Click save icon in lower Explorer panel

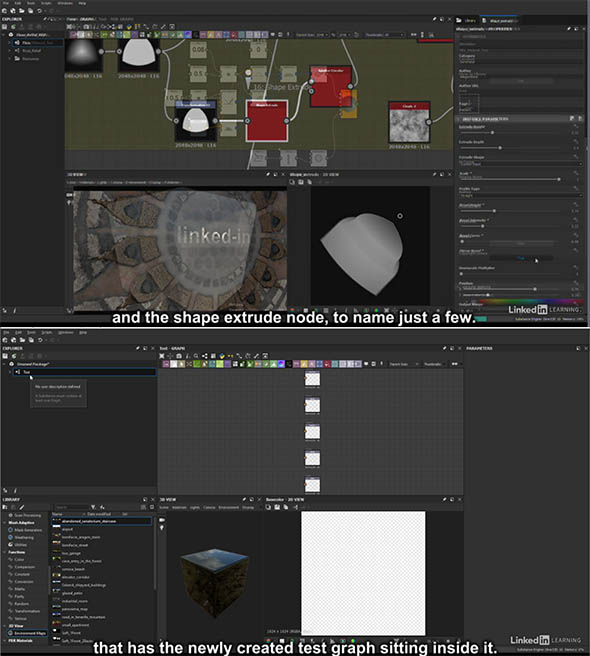(5, 356)
